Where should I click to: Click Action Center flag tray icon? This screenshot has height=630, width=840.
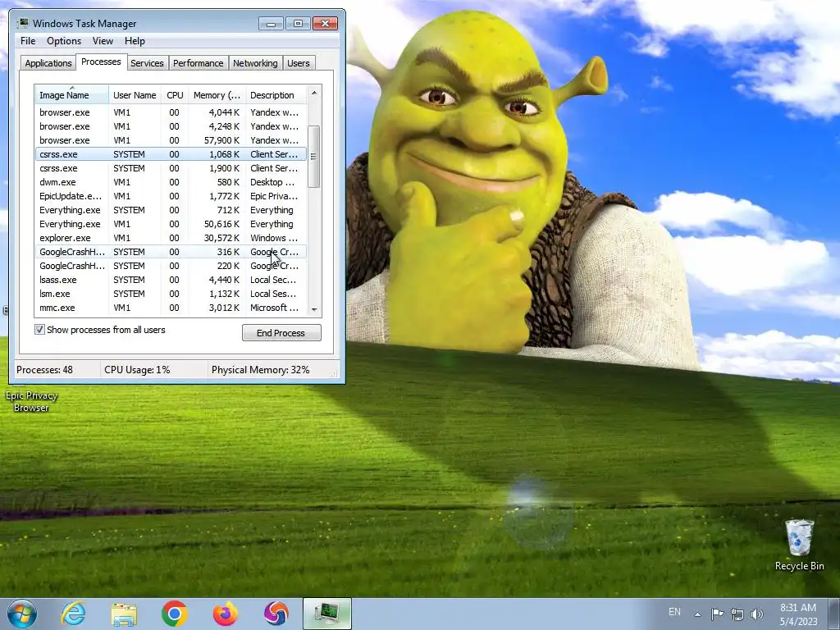(717, 614)
